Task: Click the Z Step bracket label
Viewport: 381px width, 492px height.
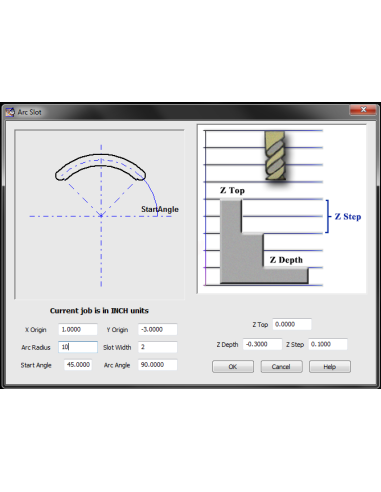Action: tap(348, 217)
